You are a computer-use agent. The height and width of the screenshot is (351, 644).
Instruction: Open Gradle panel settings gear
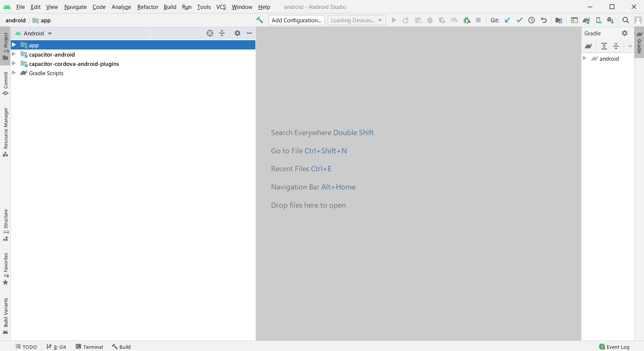(625, 33)
